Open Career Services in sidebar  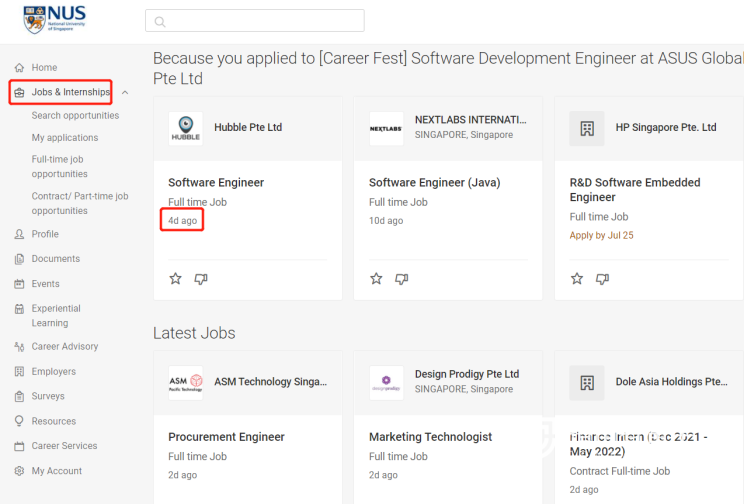[64, 446]
